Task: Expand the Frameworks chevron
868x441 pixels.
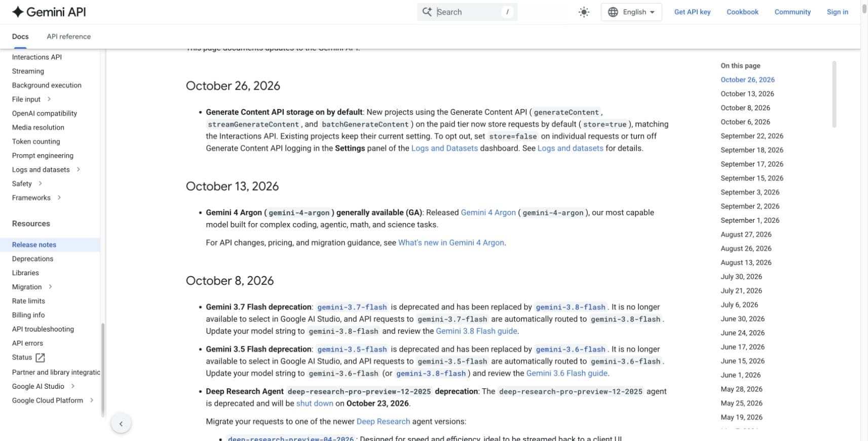Action: [x=59, y=198]
